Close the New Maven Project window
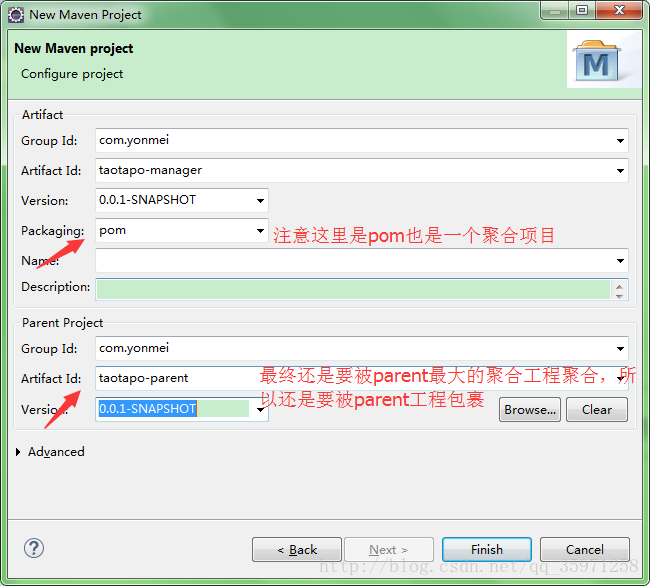650x586 pixels. point(619,10)
